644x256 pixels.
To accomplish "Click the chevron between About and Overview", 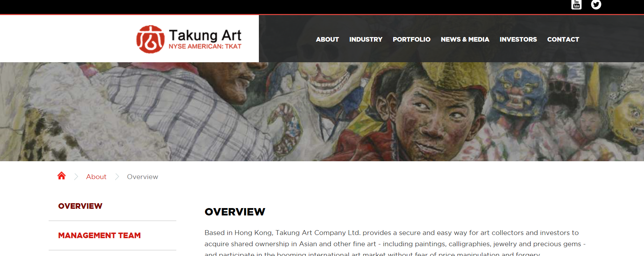I will pyautogui.click(x=117, y=177).
